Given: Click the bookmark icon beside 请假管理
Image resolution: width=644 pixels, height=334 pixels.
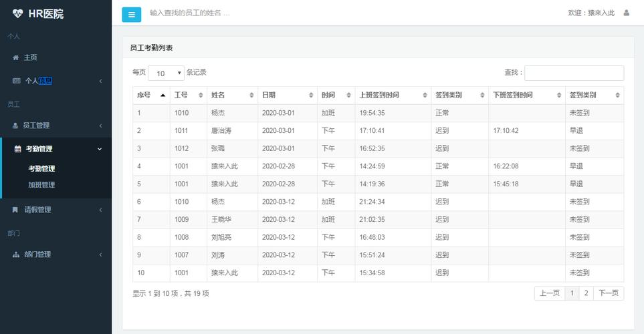Looking at the screenshot, I should point(15,210).
